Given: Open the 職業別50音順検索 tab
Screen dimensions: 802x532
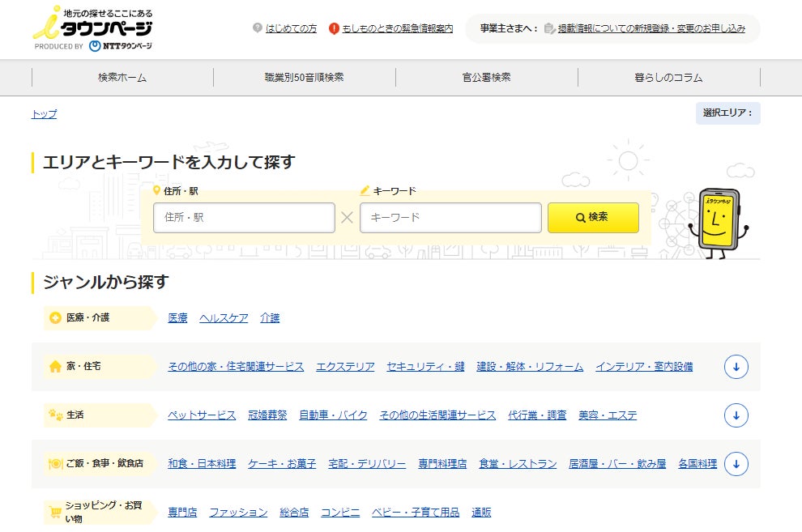Looking at the screenshot, I should pyautogui.click(x=305, y=78).
